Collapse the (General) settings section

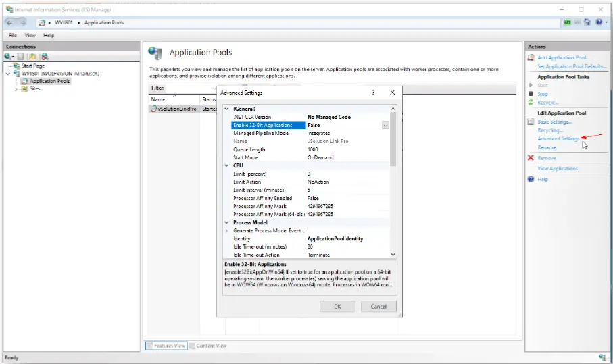pyautogui.click(x=226, y=109)
